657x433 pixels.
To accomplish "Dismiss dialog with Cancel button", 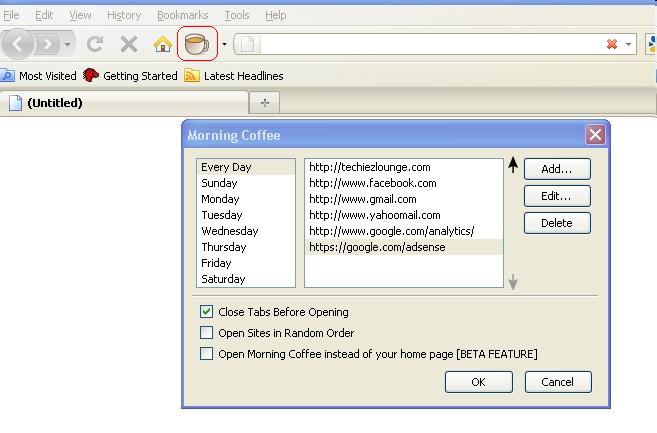I will pyautogui.click(x=558, y=382).
